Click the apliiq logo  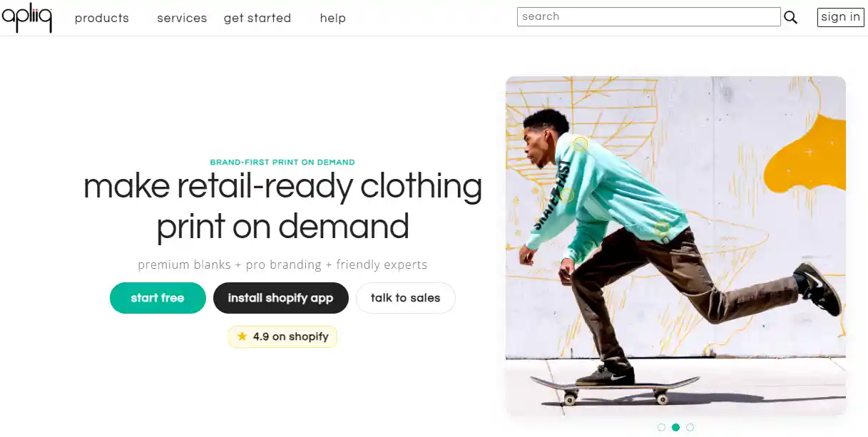27,18
